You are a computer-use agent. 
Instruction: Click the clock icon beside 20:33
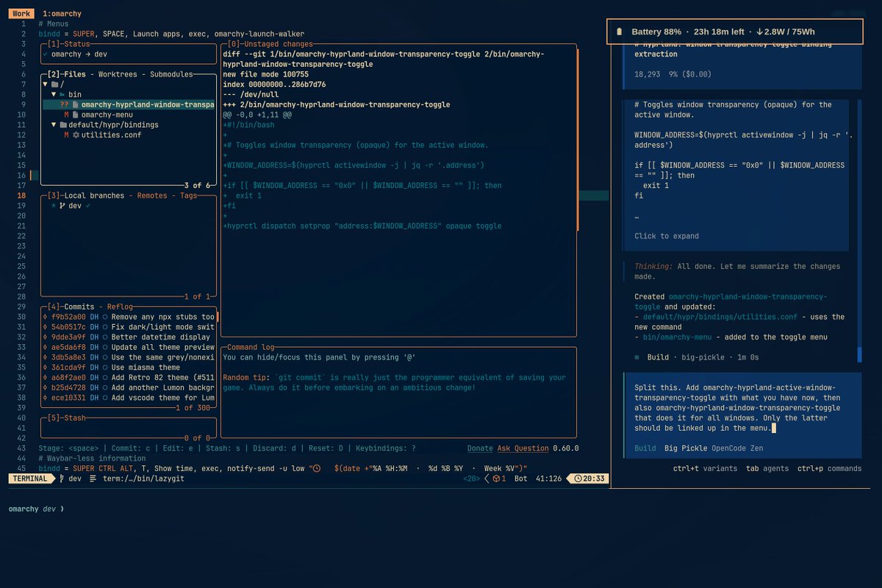[x=578, y=478]
